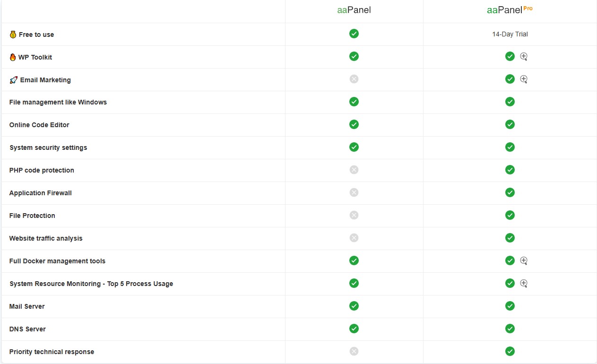Open magnifier icon for System Resource Monitoring

[x=524, y=283]
